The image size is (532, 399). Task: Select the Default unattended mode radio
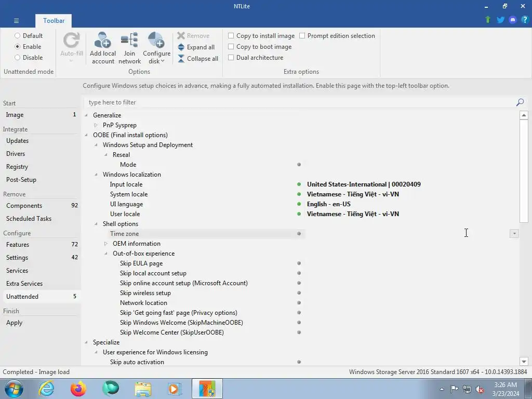(17, 36)
